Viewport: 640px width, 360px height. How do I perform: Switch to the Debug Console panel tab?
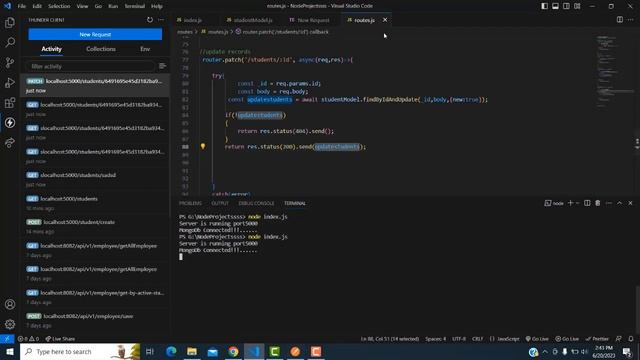(256, 203)
